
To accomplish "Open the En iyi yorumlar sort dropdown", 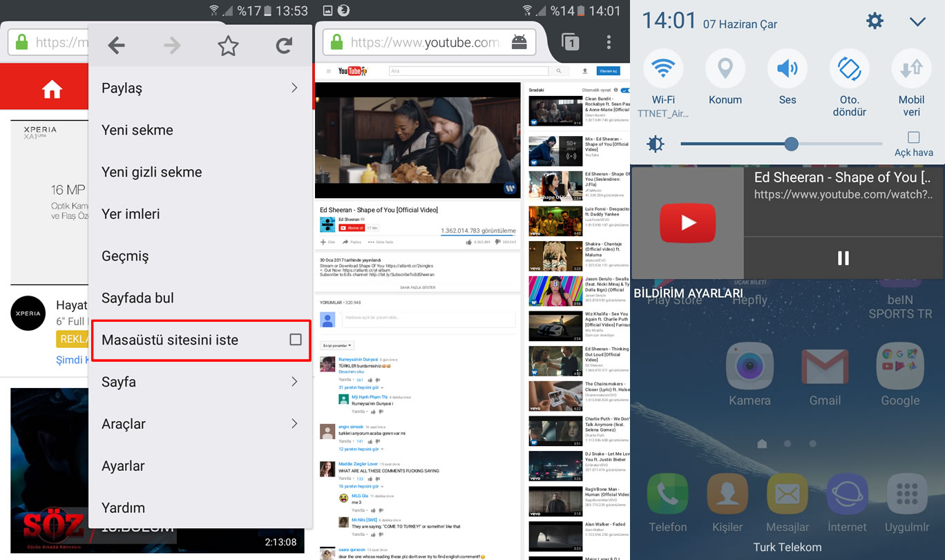I will point(337,345).
